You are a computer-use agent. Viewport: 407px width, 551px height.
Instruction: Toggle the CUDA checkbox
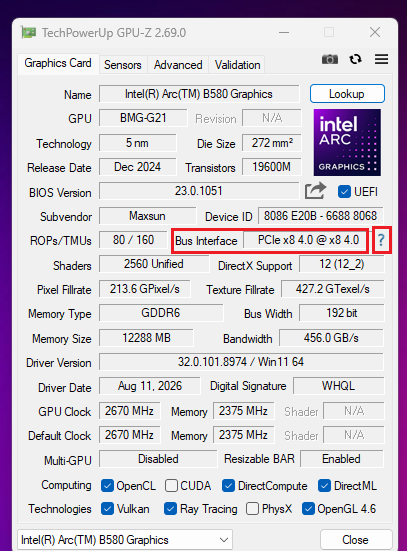171,486
